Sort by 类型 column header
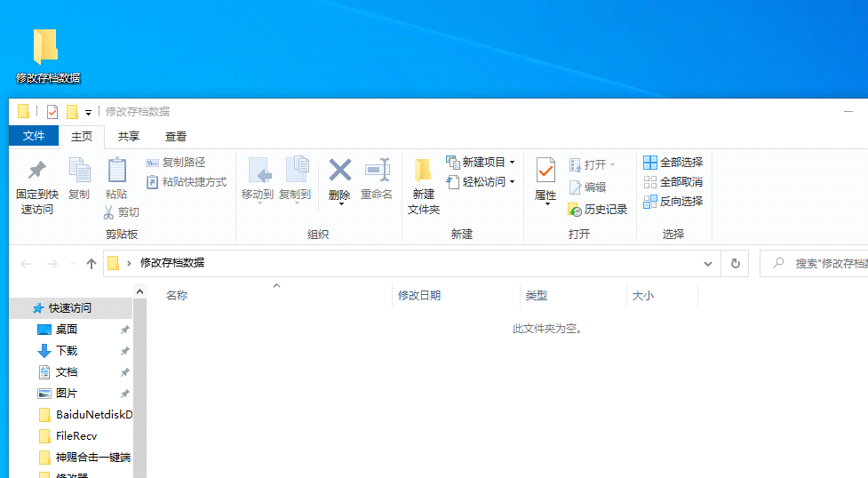868x478 pixels. [x=536, y=296]
